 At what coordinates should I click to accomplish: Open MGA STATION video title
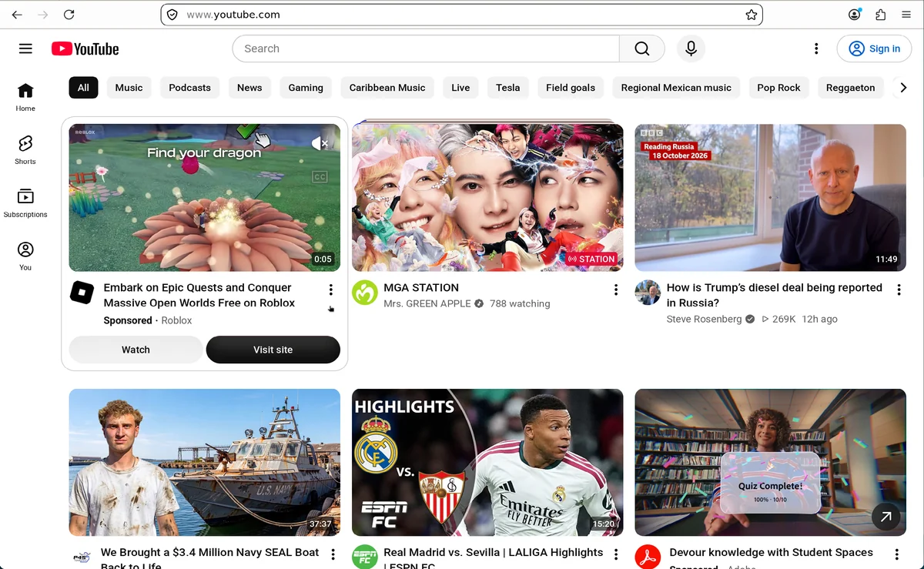(421, 287)
